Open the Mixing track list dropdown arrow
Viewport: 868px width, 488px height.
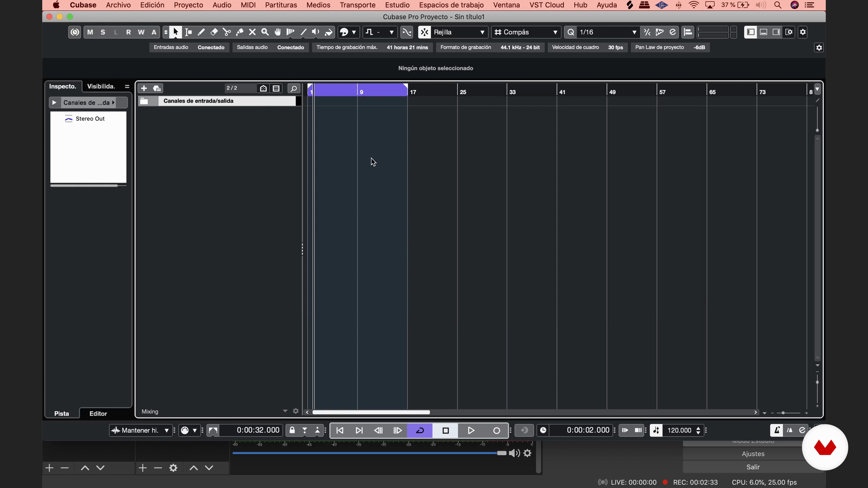click(x=285, y=411)
